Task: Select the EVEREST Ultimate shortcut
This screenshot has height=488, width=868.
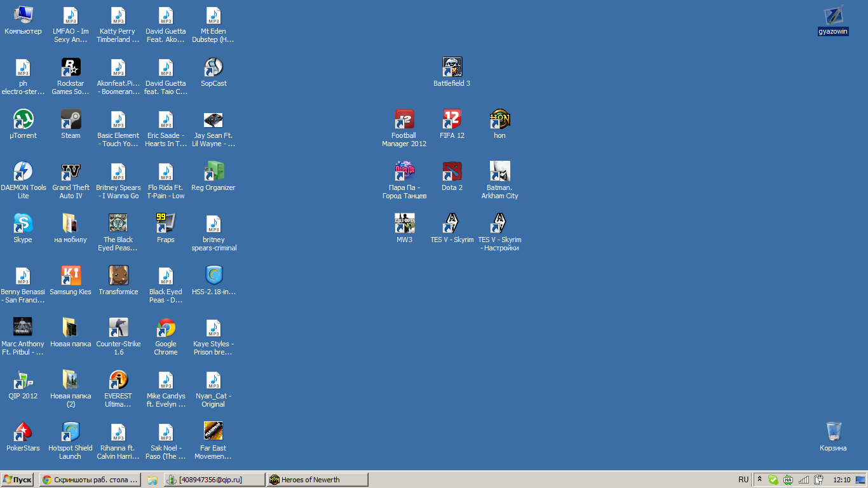Action: coord(118,389)
